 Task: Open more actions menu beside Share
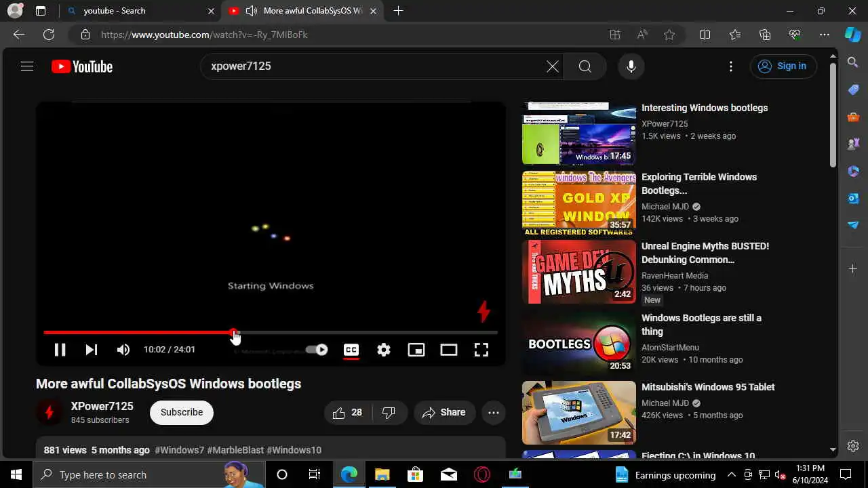(x=494, y=413)
